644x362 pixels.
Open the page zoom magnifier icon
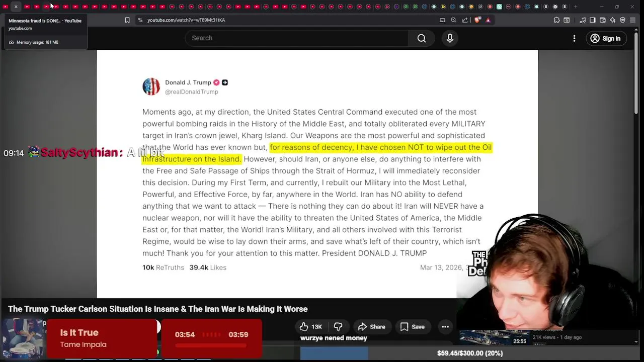453,20
